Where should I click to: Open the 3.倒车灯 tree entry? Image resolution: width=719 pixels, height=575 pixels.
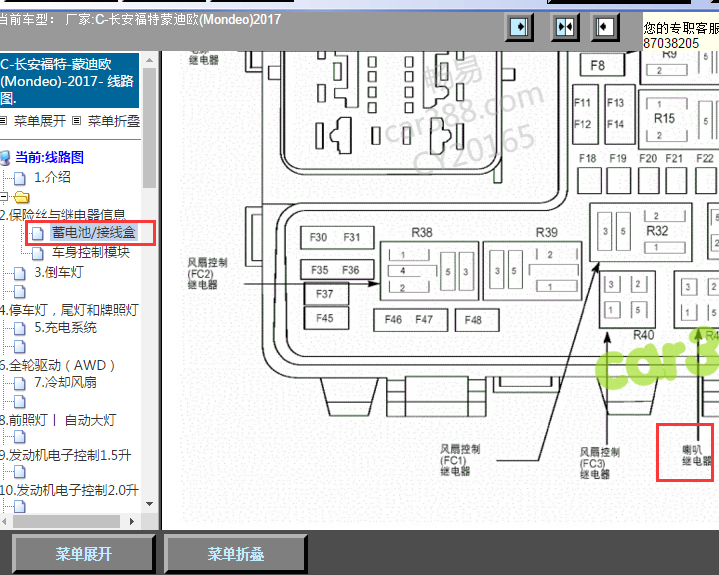tap(59, 272)
